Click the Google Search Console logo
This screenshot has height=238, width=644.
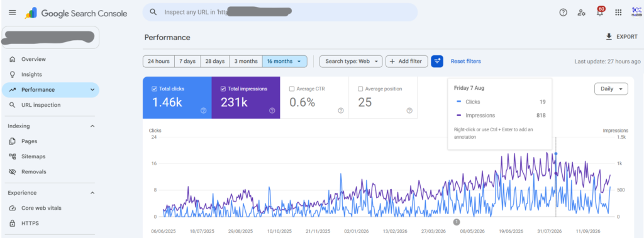click(76, 13)
